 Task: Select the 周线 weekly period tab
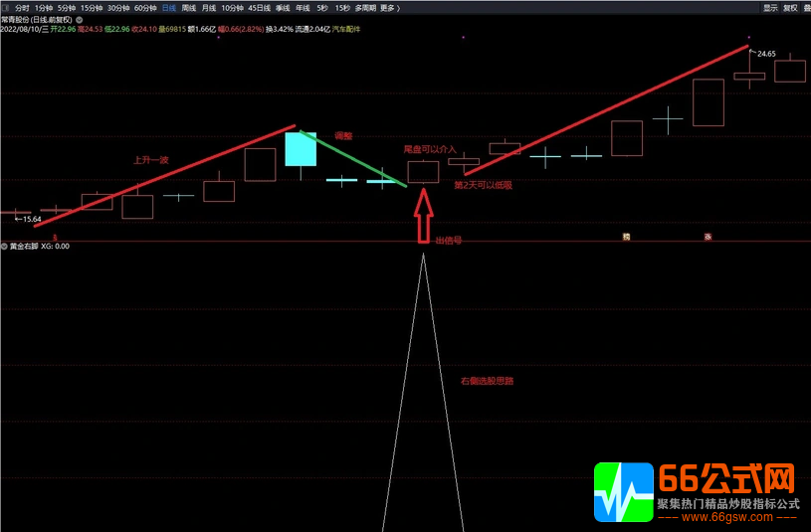(x=189, y=7)
